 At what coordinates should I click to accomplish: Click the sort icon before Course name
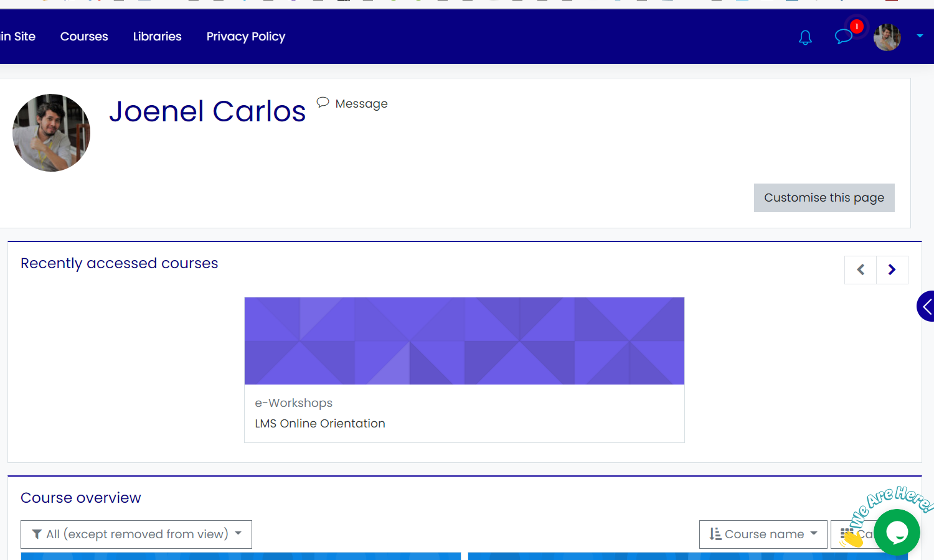715,534
